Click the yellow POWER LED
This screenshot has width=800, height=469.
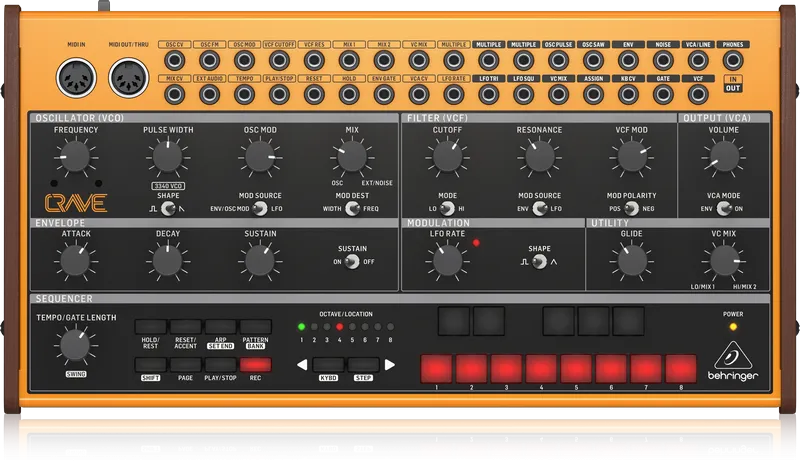point(733,327)
